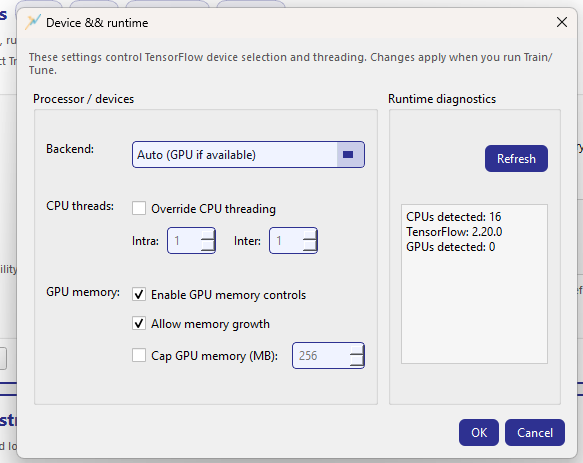The height and width of the screenshot is (463, 583).
Task: Increase GPU memory cap with up arrow
Action: (x=357, y=350)
